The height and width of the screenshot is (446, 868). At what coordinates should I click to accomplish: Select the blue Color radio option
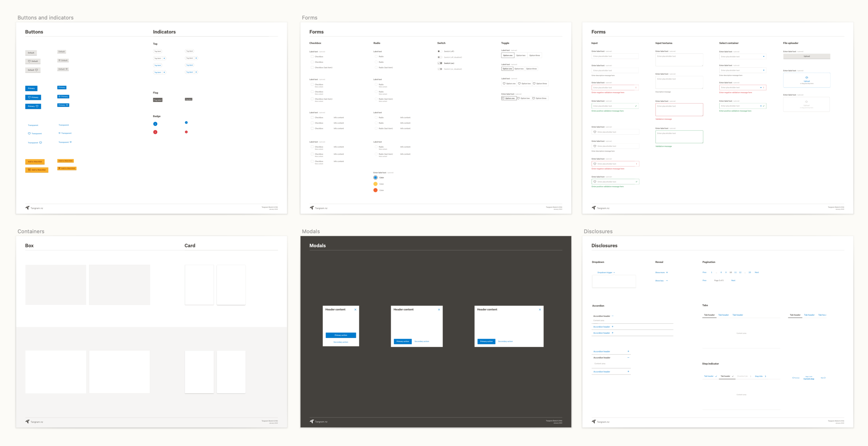coord(375,177)
